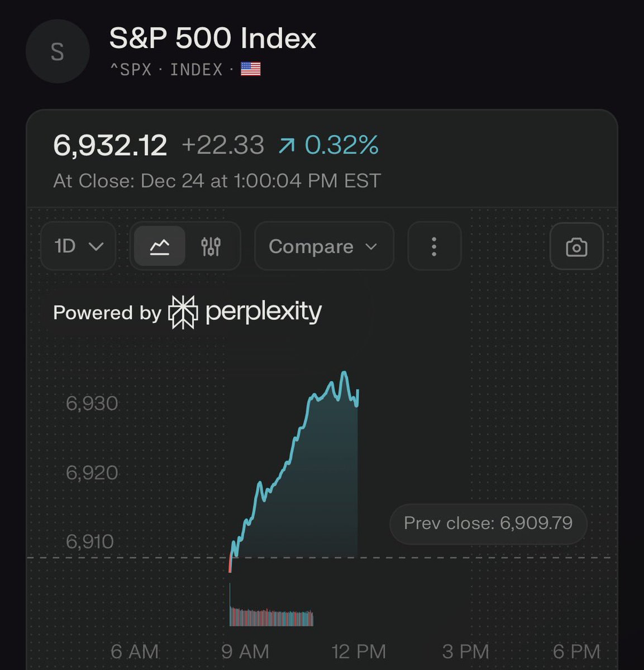Click the Prev close 6,909.79 label
Viewport: 644px width, 670px height.
coord(488,523)
